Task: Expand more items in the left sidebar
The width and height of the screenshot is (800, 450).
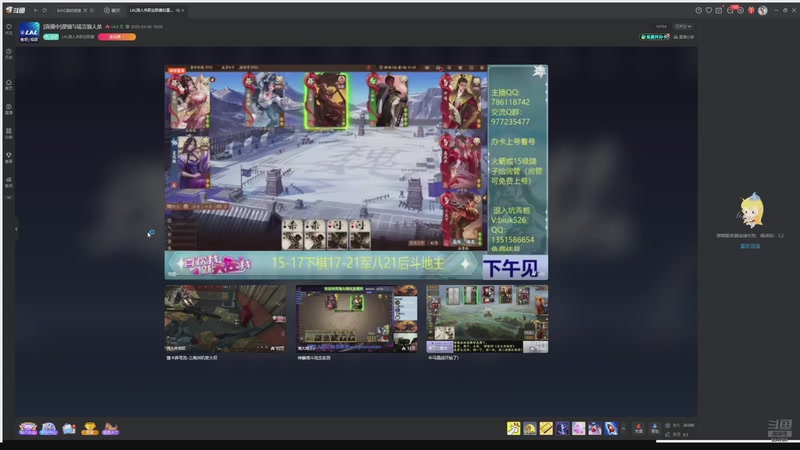Action: pyautogui.click(x=9, y=197)
